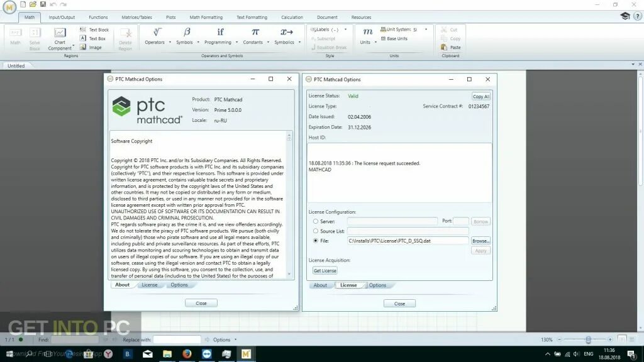
Task: Select the Untitled worksheet tab
Action: 16,65
